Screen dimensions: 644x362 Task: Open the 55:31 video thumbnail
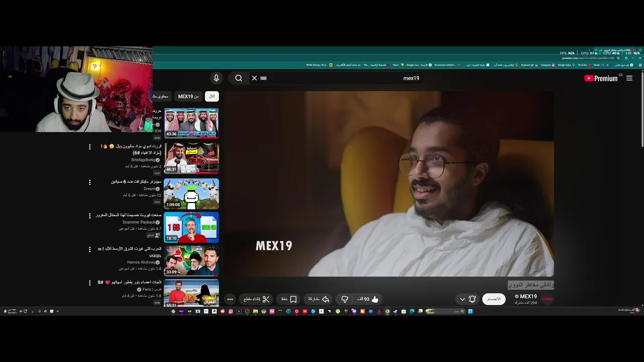[x=191, y=294]
